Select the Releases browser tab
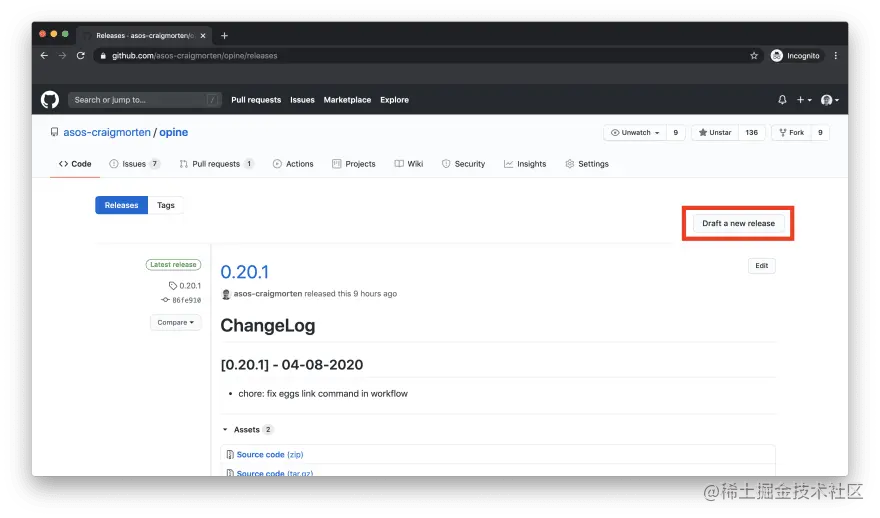The width and height of the screenshot is (880, 518). pyautogui.click(x=145, y=35)
